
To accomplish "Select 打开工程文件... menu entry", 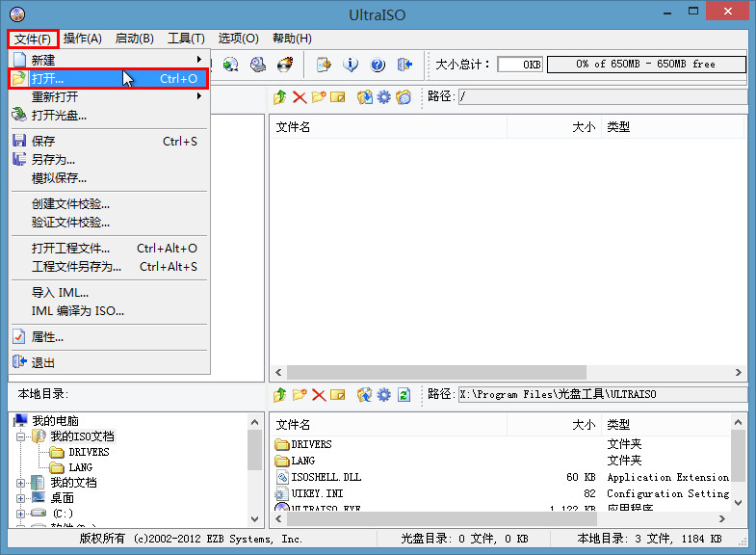I will (x=109, y=249).
